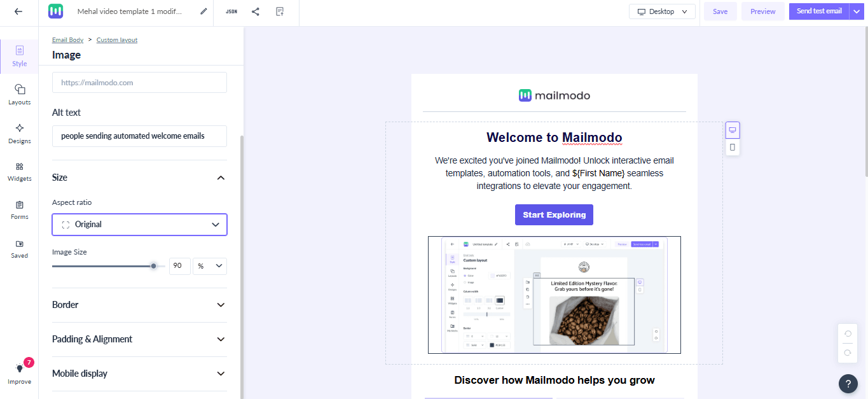Open the Widgets sidebar tab
868x399 pixels.
pyautogui.click(x=19, y=171)
